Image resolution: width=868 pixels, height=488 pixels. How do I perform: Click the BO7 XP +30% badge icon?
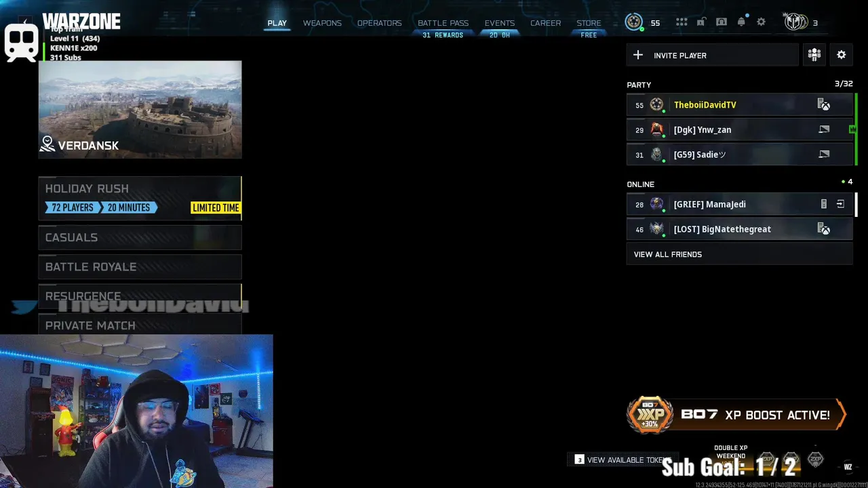(x=650, y=415)
